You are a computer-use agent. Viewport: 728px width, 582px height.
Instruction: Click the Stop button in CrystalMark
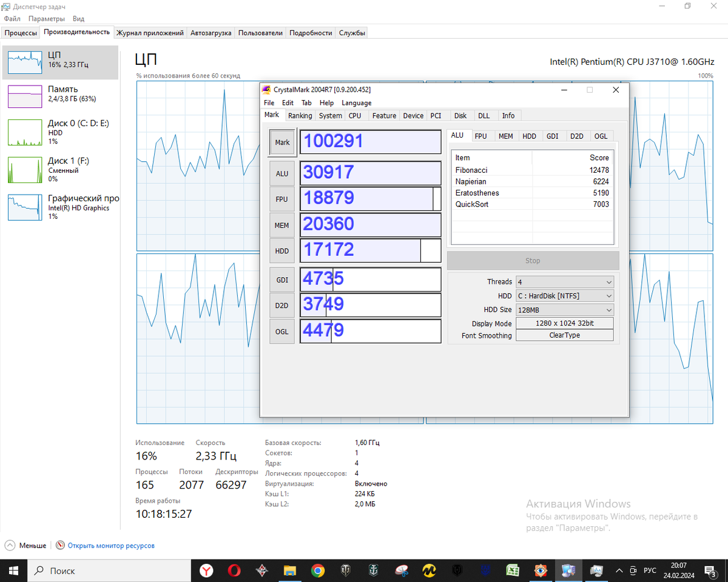[533, 261]
